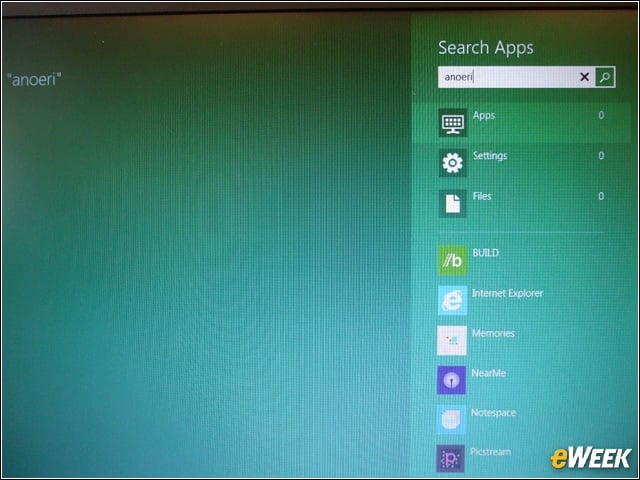Open the Notespace app icon
This screenshot has width=640, height=480.
tap(451, 420)
